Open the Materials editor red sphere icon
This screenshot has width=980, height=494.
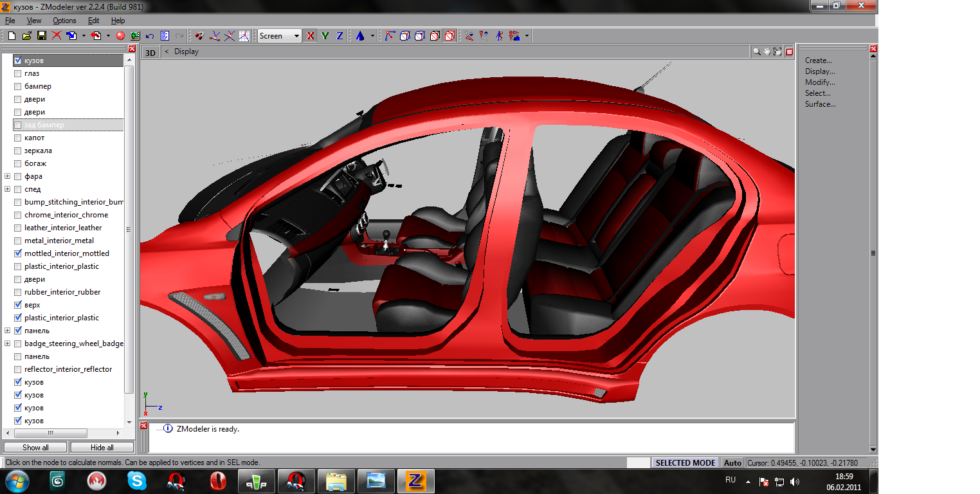(120, 36)
